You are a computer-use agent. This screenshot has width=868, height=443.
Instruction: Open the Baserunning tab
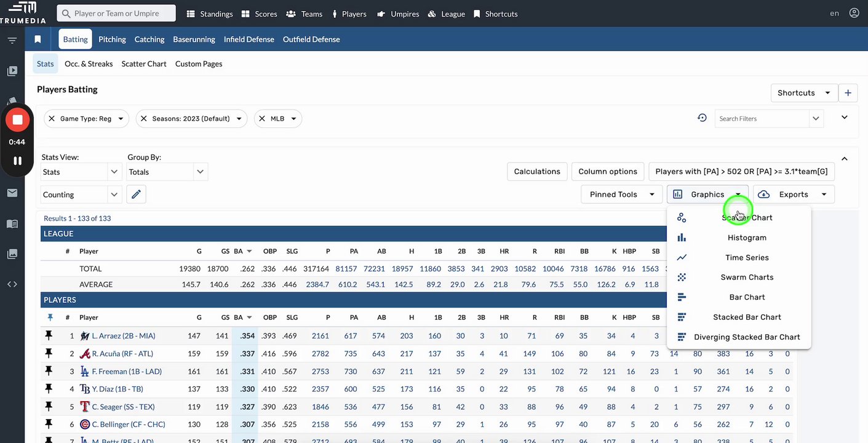(x=194, y=39)
